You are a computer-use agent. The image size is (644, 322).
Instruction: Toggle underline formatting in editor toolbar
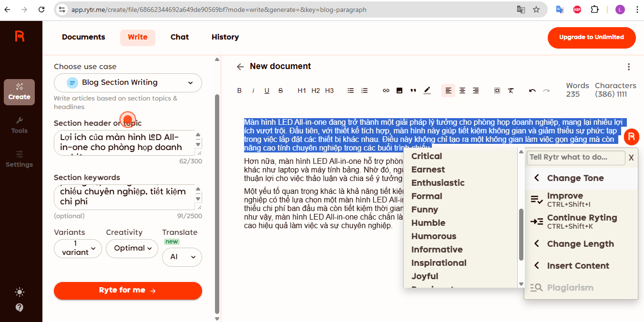[267, 91]
